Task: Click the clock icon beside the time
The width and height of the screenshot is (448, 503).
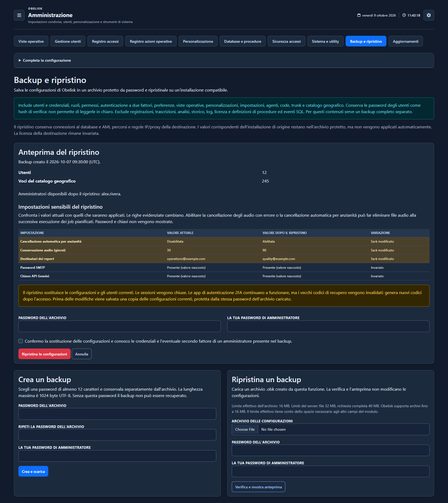Action: point(404,15)
